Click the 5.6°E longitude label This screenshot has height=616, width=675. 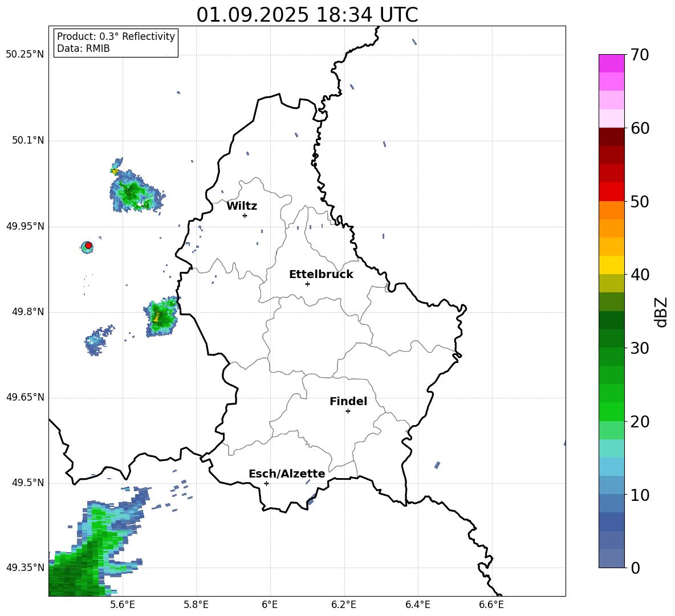[x=123, y=605]
